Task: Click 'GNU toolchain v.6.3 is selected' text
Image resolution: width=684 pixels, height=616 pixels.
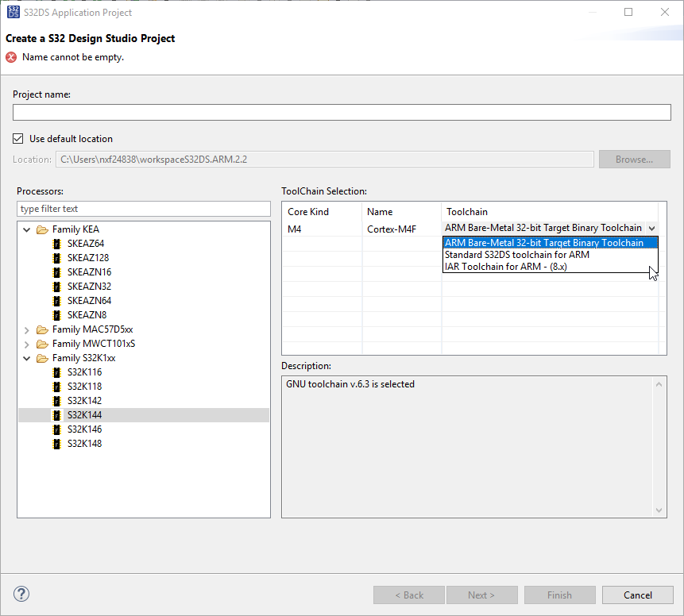Action: pos(350,384)
